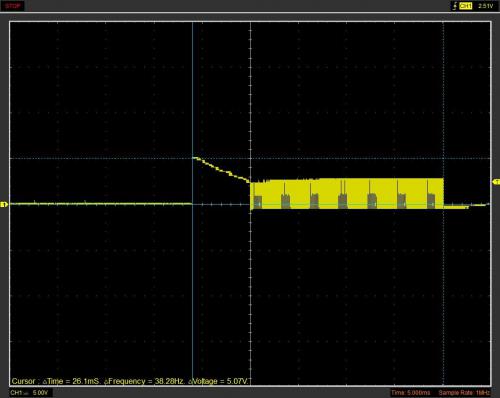The image size is (500, 398).
Task: Click the ΔVoltage = 5.07V readout
Action: (218, 381)
